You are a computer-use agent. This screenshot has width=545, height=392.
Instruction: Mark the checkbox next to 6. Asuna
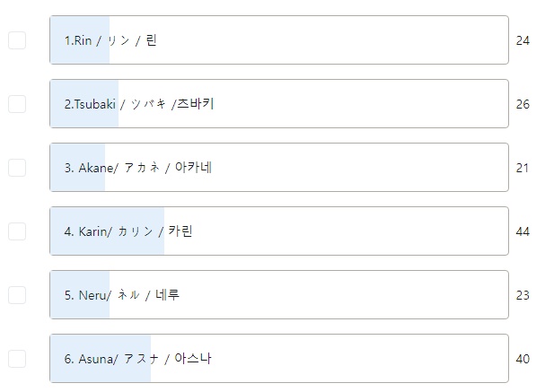tap(17, 359)
